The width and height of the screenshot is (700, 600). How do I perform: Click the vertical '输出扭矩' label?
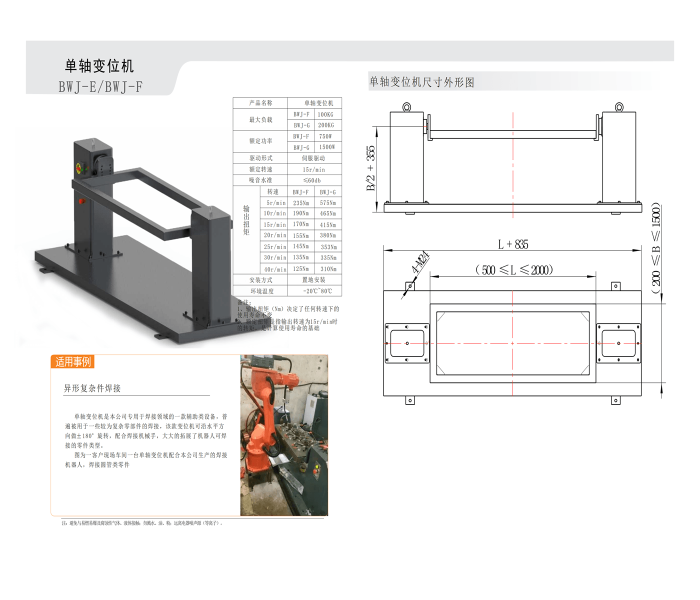point(246,220)
